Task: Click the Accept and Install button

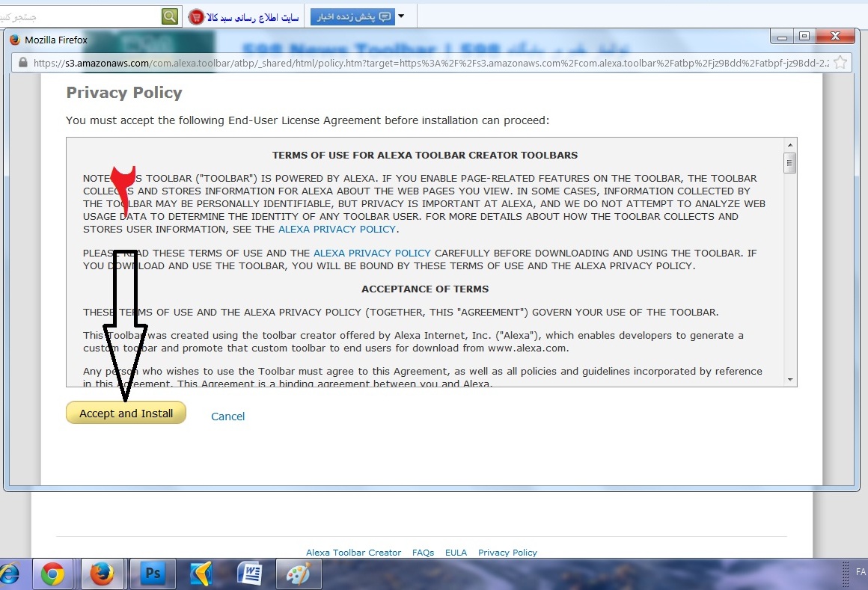Action: 126,413
